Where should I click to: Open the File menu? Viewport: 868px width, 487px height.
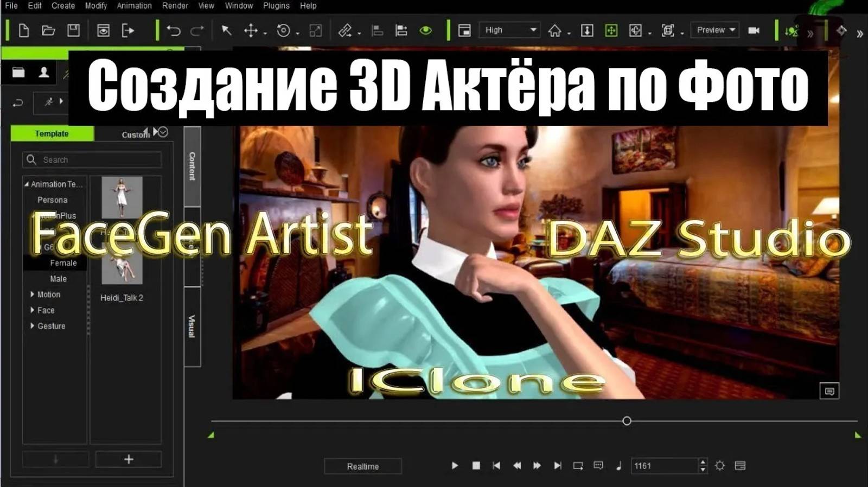click(x=11, y=5)
